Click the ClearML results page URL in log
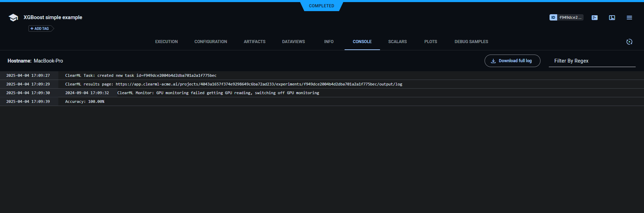The image size is (644, 213). [259, 84]
